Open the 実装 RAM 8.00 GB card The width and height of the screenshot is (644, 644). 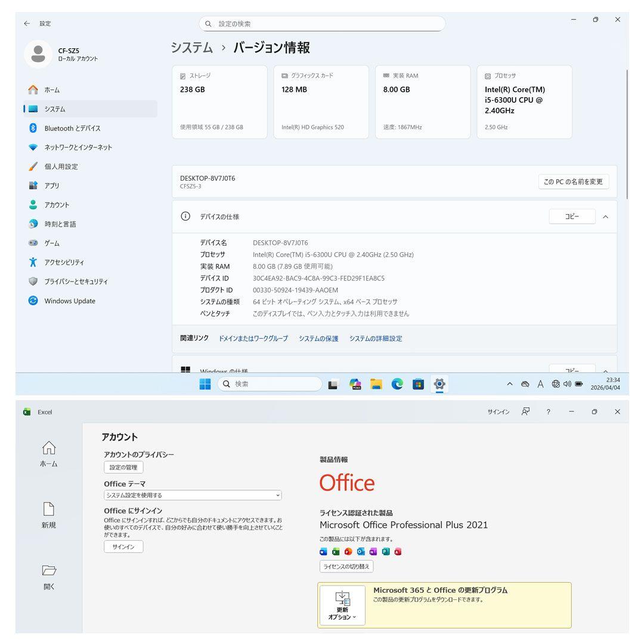423,102
